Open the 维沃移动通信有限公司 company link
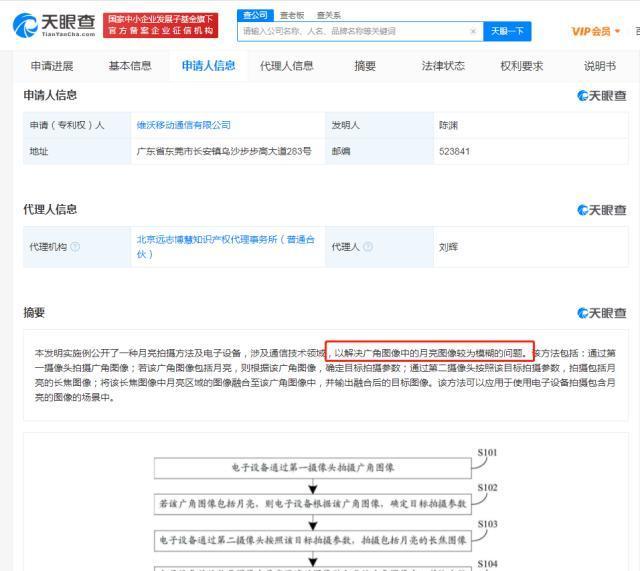 point(184,125)
